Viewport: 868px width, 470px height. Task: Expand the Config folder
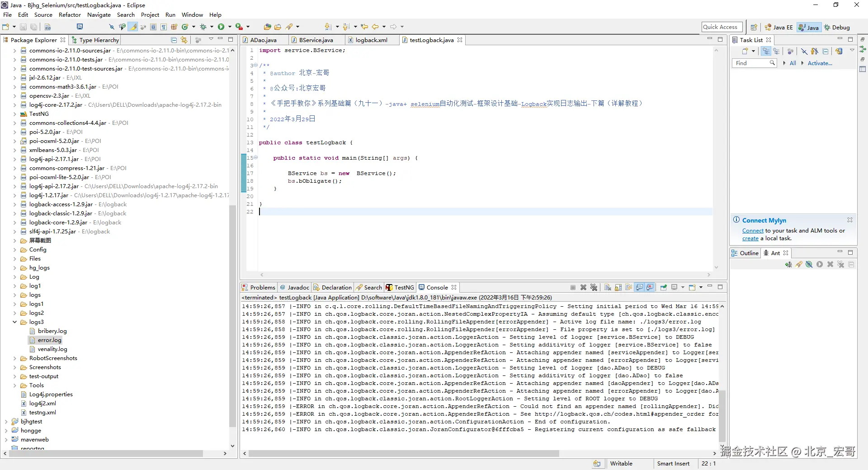pyautogui.click(x=14, y=250)
